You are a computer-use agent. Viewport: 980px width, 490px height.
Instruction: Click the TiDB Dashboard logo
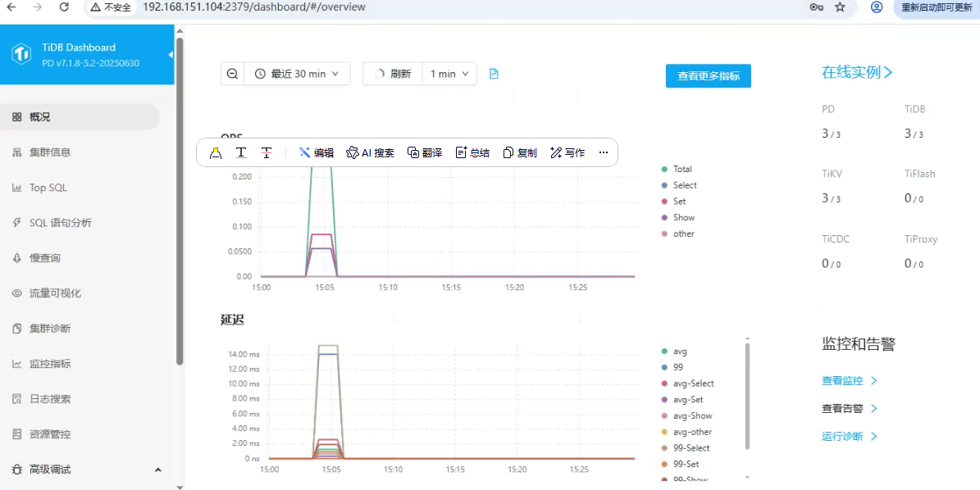pos(21,54)
